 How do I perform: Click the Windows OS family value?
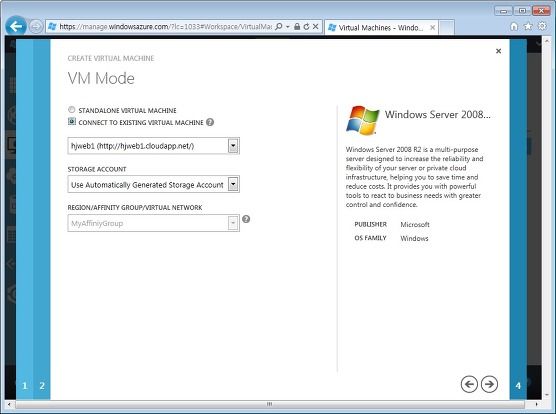point(414,238)
